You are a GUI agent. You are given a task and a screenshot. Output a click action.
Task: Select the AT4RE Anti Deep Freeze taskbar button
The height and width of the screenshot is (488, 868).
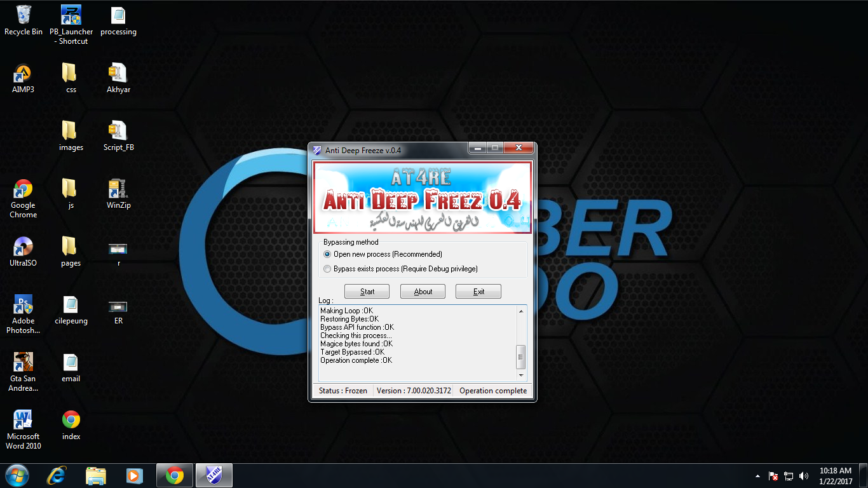[x=214, y=475]
